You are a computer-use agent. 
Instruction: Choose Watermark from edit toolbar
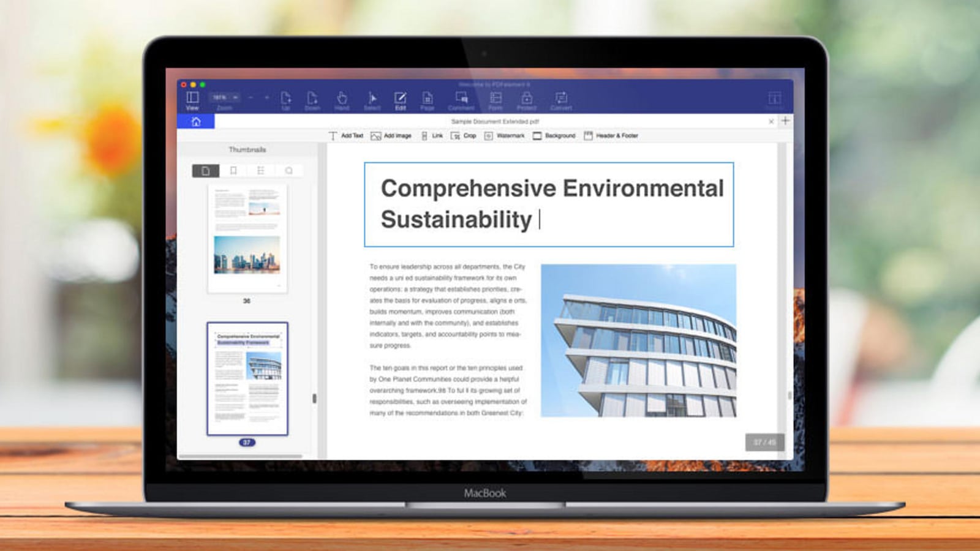click(505, 136)
